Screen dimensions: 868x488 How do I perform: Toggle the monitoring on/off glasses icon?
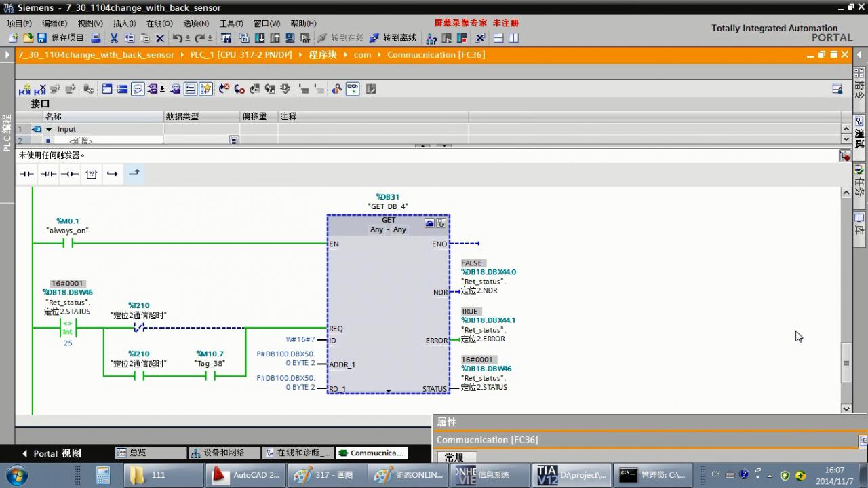(x=353, y=89)
